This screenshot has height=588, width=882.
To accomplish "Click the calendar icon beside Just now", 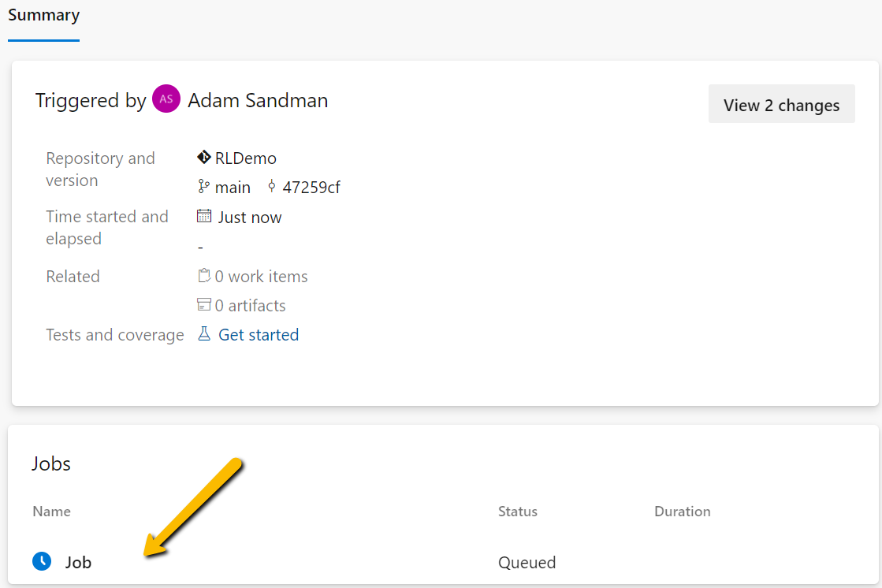I will pyautogui.click(x=204, y=216).
